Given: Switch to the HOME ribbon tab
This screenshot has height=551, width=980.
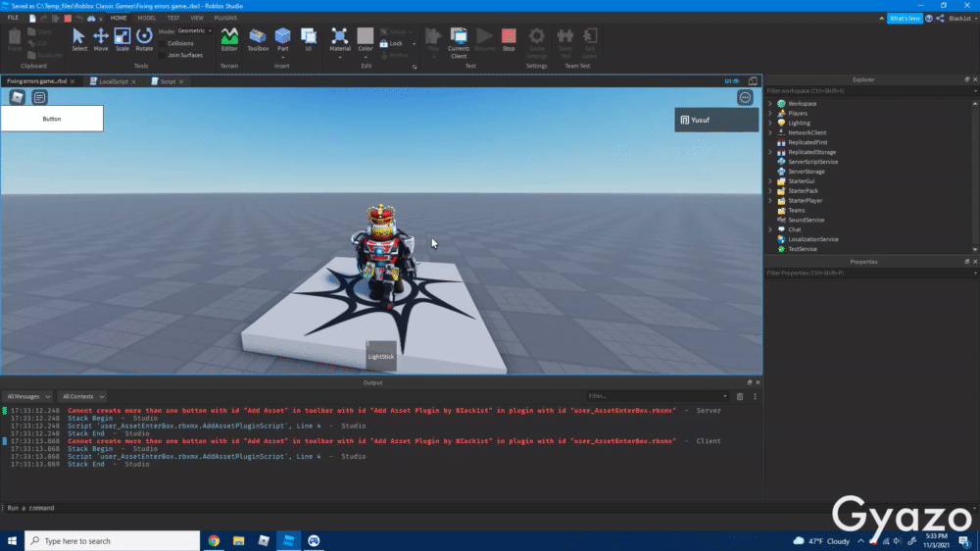Looking at the screenshot, I should 119,18.
